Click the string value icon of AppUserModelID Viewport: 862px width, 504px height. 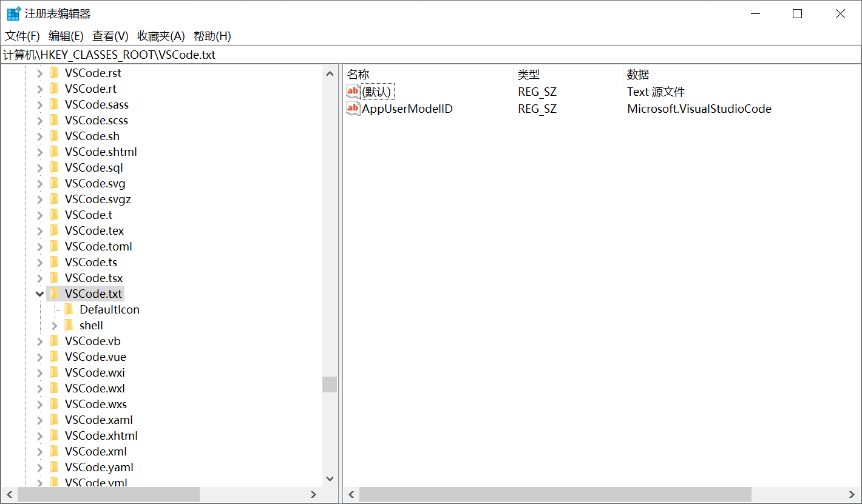coord(353,109)
